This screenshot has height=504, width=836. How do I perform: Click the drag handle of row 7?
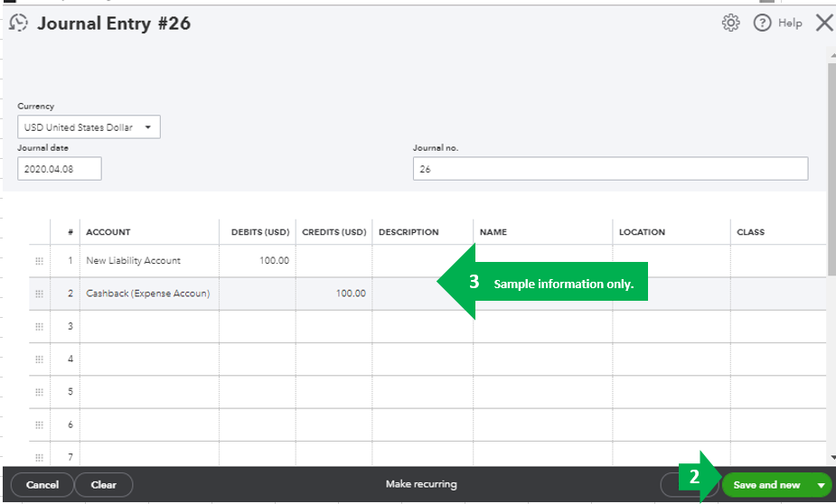coord(39,457)
